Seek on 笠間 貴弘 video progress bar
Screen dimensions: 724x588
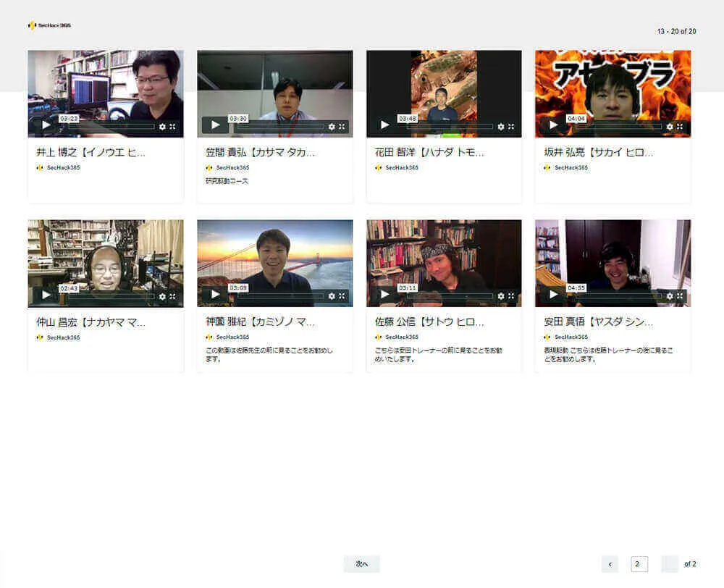pyautogui.click(x=280, y=127)
